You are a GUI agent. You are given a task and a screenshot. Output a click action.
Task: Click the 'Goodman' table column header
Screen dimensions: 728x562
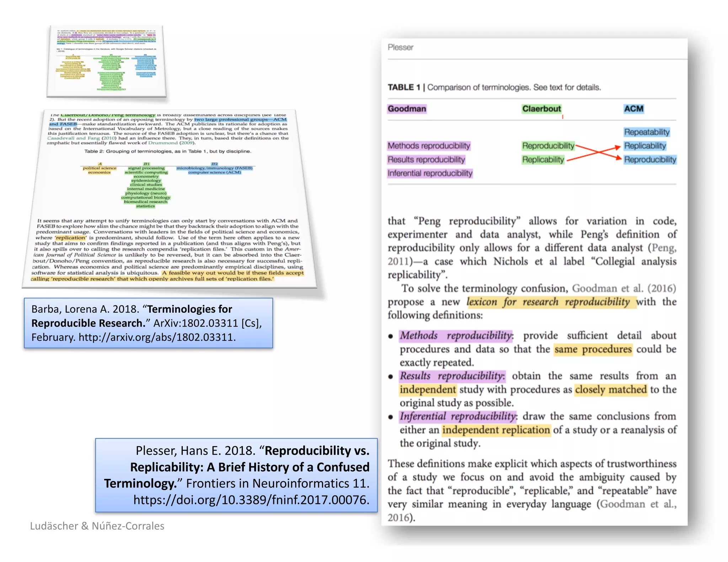[x=407, y=109]
